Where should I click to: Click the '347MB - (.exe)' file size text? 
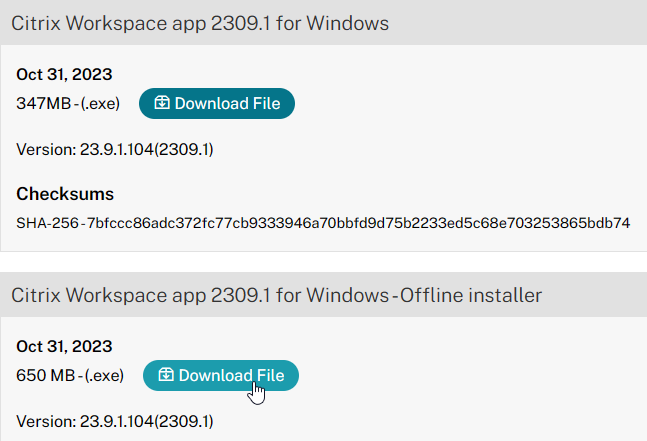[x=68, y=104]
